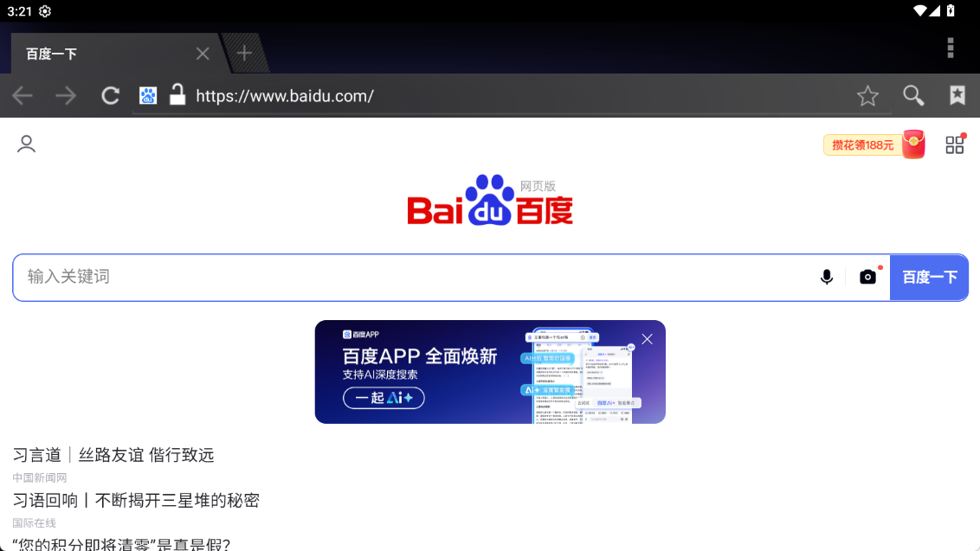This screenshot has width=980, height=551.
Task: Open the browser search magnifier icon
Action: coord(913,95)
